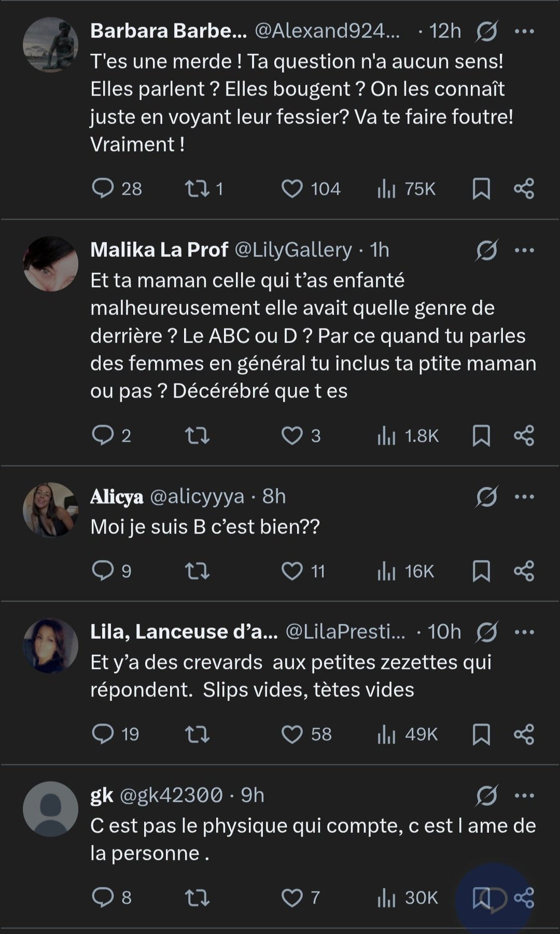
Task: Open Grok icon on Malika's post
Action: coord(486,250)
